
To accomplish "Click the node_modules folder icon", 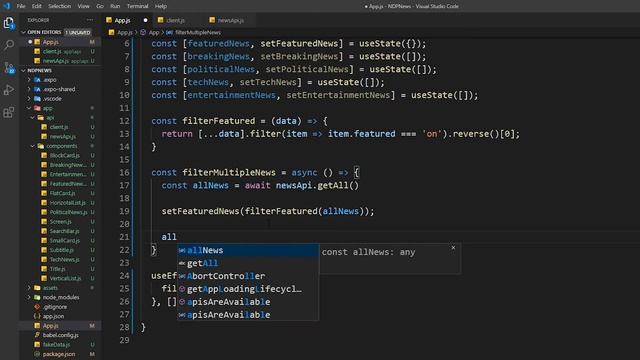I will tap(37, 297).
